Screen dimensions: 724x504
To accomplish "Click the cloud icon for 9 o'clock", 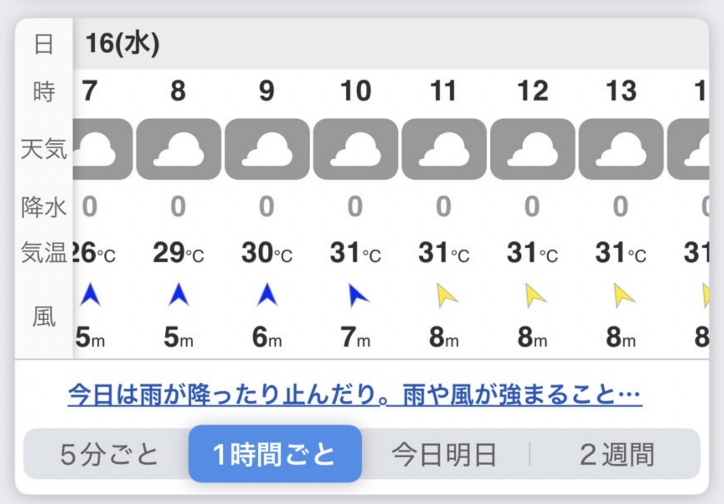I will 267,149.
